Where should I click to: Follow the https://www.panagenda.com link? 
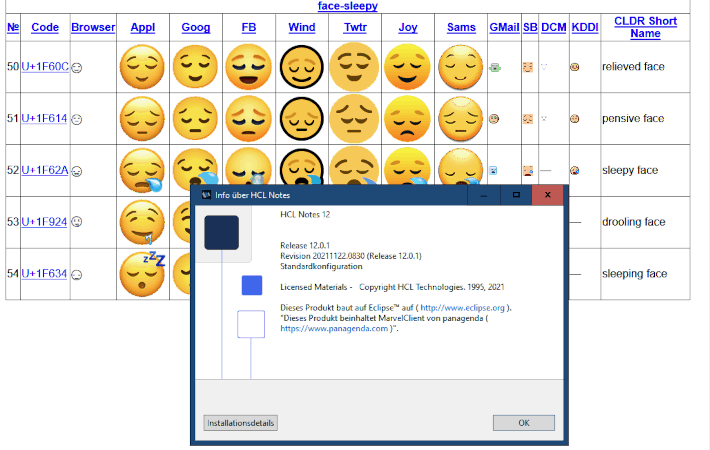pos(334,329)
